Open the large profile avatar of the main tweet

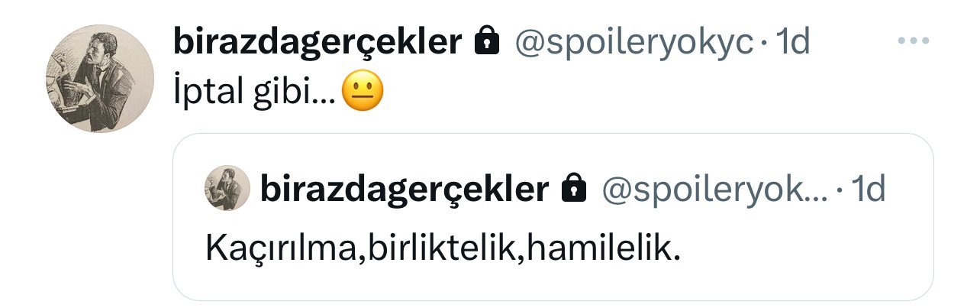102,78
